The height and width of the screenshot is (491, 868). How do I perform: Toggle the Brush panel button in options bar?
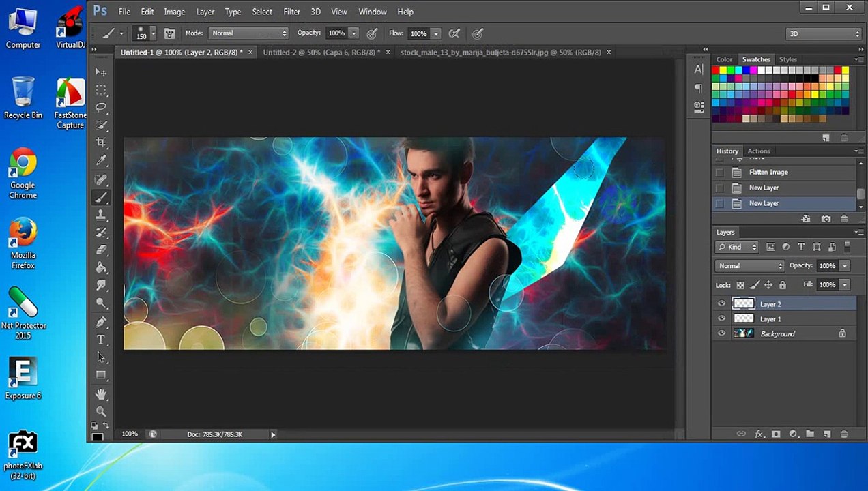click(169, 33)
